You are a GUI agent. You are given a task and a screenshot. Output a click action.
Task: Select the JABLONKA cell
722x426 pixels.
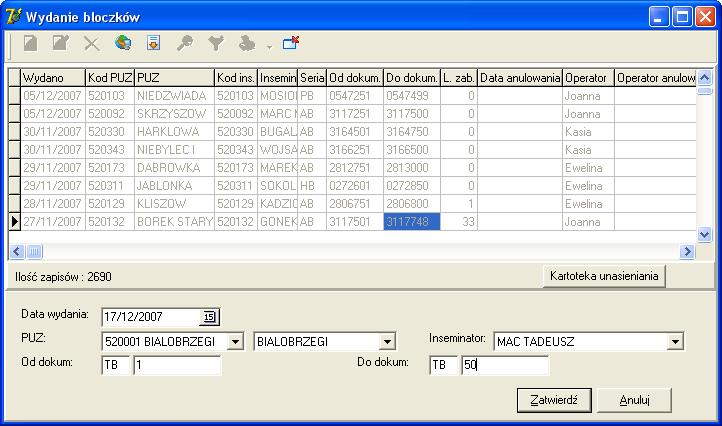point(175,186)
